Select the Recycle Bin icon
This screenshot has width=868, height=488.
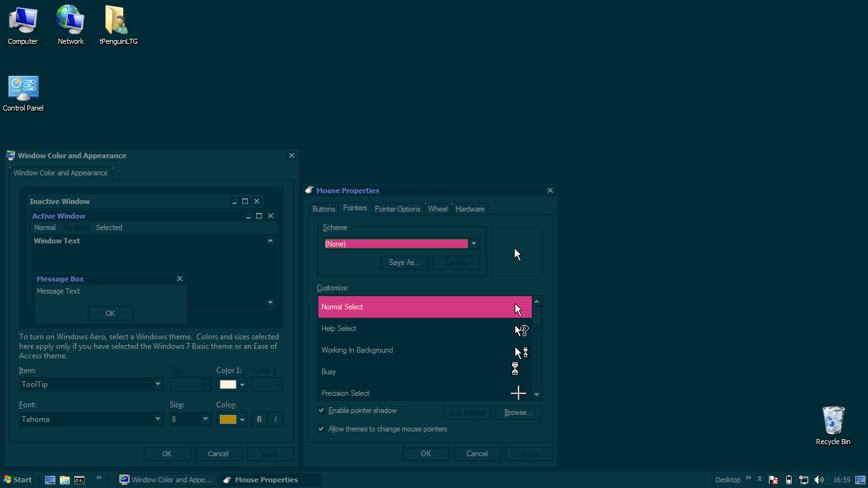coord(833,425)
